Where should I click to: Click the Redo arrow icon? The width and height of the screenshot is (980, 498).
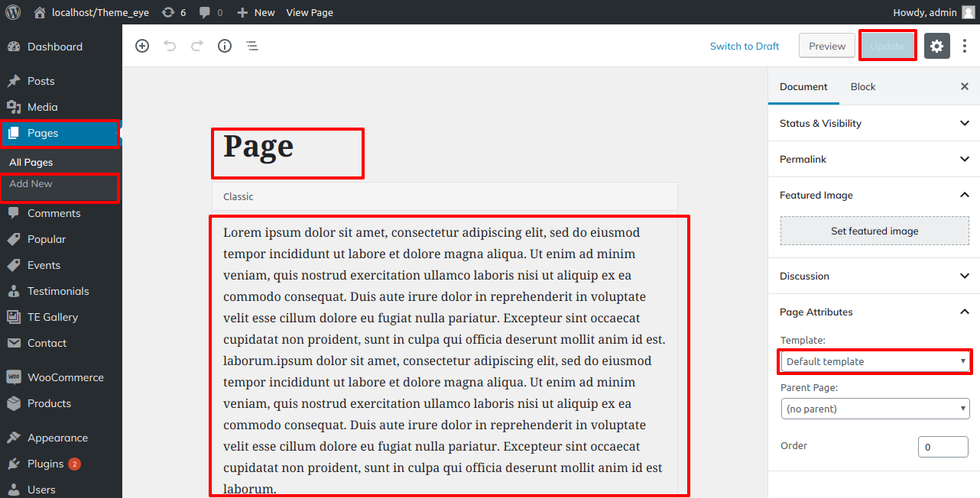197,46
